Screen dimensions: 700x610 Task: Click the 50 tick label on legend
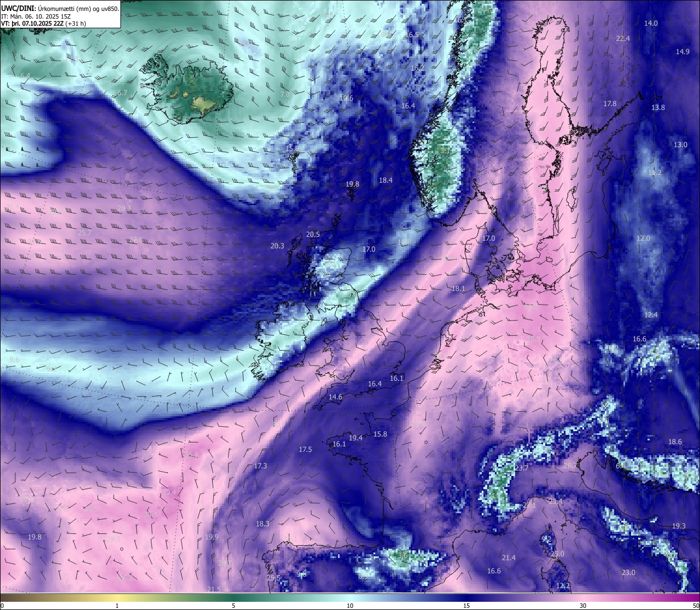pyautogui.click(x=695, y=606)
